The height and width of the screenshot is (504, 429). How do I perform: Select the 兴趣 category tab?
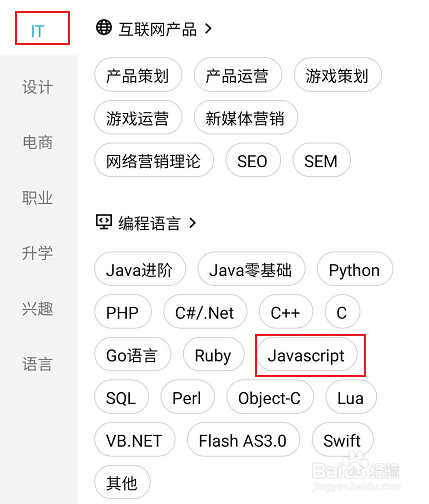[38, 308]
